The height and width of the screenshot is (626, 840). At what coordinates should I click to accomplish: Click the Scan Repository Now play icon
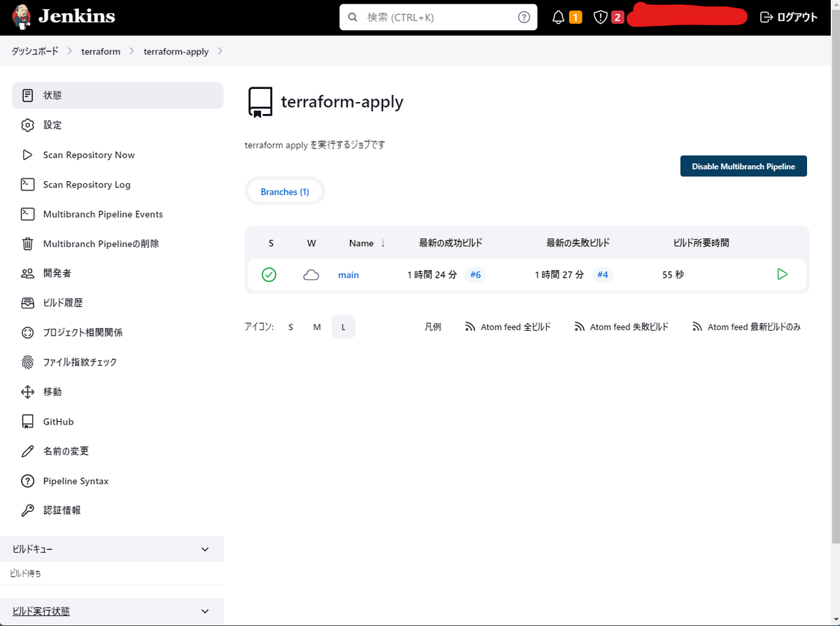tap(27, 155)
